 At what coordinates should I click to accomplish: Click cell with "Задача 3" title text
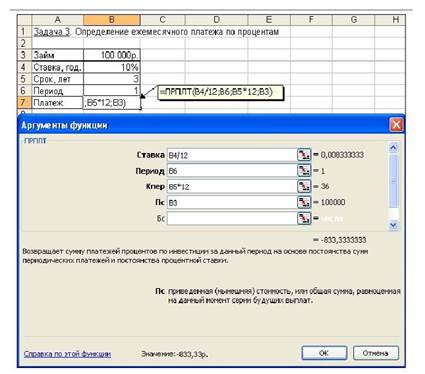pyautogui.click(x=58, y=32)
